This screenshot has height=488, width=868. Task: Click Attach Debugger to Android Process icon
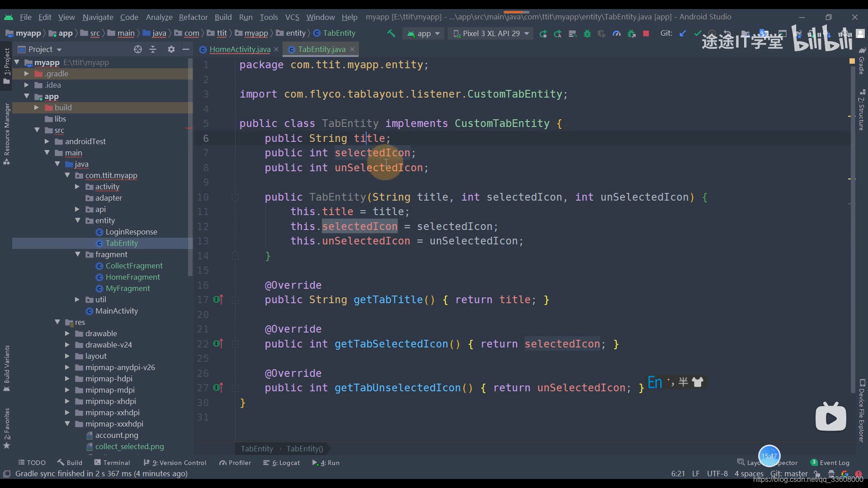tap(632, 33)
